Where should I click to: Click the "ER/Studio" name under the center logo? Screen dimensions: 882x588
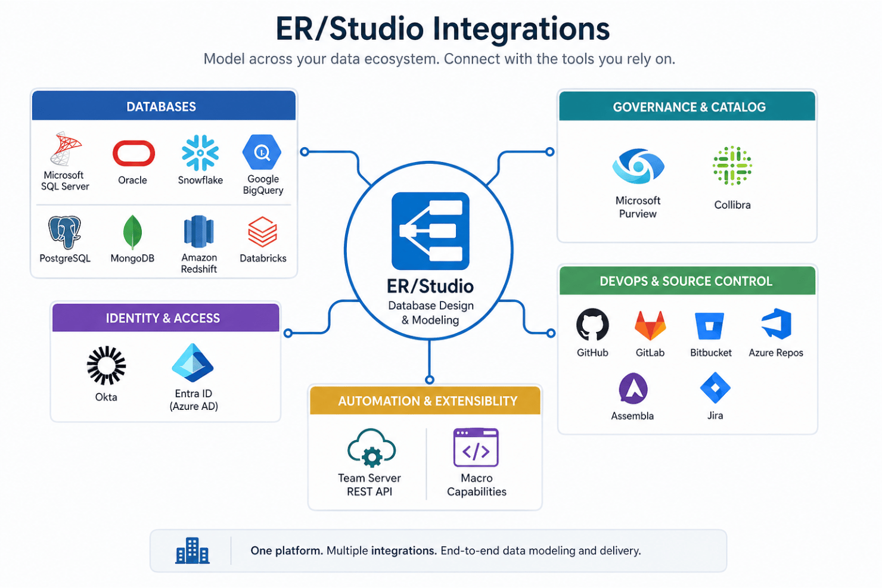[x=430, y=287]
